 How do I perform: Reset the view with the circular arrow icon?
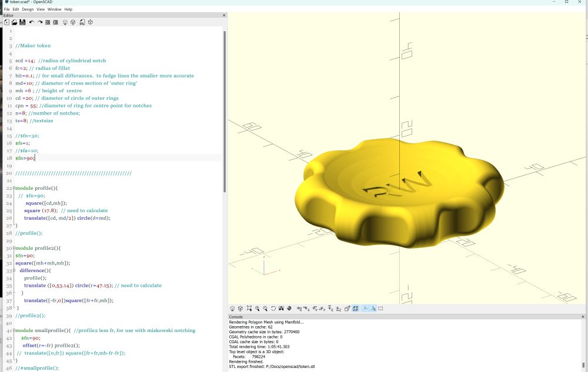(273, 309)
